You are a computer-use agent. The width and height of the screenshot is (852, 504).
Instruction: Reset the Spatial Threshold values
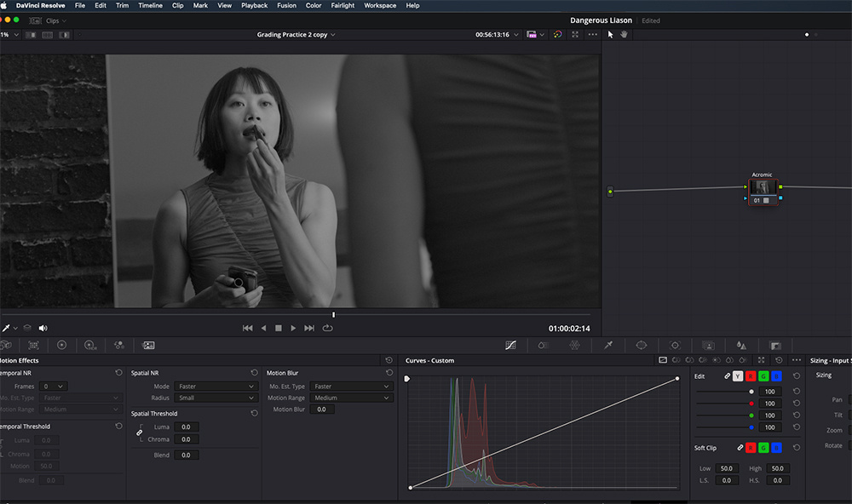coord(254,413)
